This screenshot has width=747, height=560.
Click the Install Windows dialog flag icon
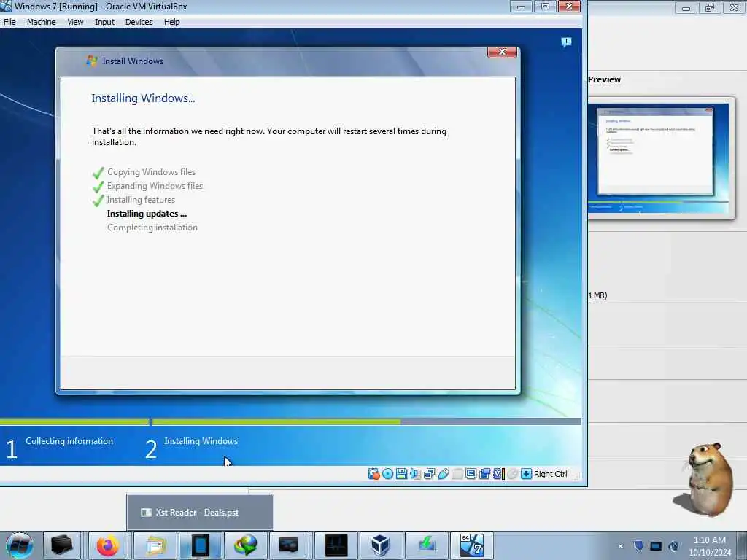[x=91, y=61]
